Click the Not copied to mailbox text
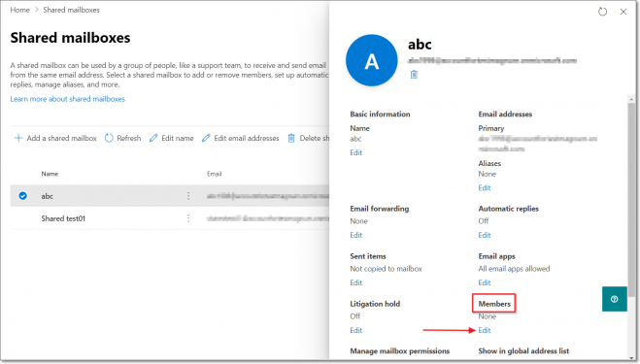Viewport: 640px width, 364px height. pos(386,269)
